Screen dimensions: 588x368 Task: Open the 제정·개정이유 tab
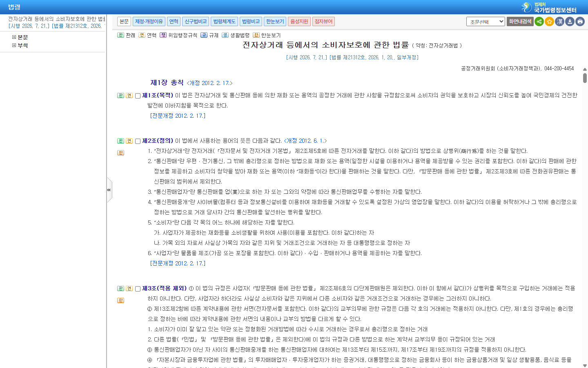149,21
